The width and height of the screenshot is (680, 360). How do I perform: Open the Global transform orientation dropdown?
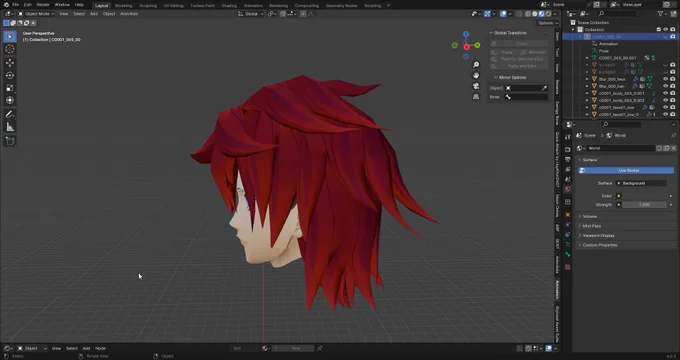pos(251,14)
